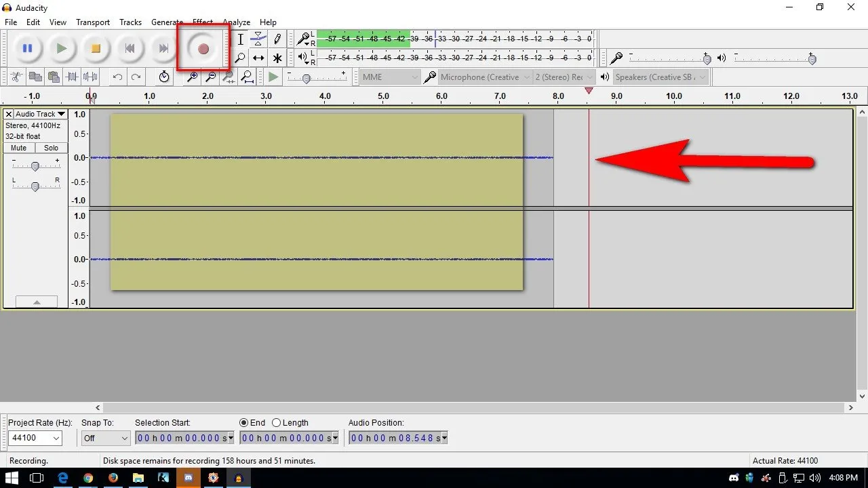This screenshot has height=488, width=868.
Task: Open Firefox from the taskbar
Action: click(x=113, y=478)
